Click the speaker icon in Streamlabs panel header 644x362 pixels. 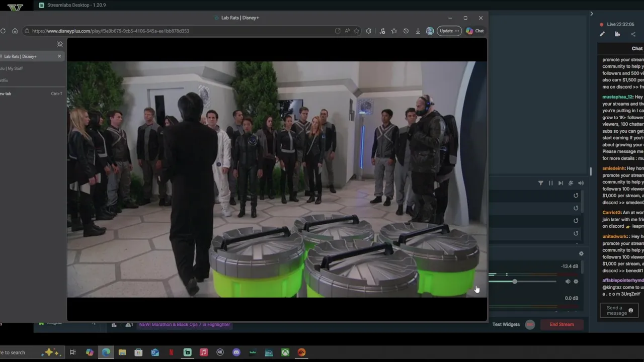[581, 183]
